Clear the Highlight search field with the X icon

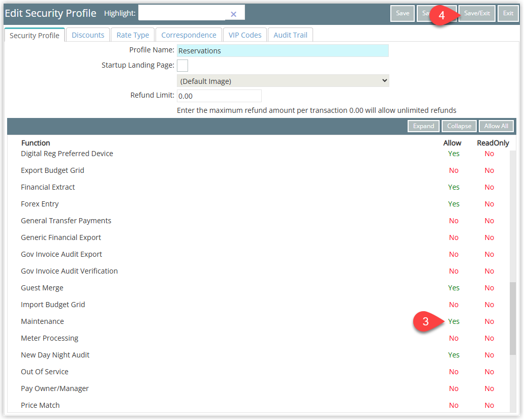coord(233,14)
